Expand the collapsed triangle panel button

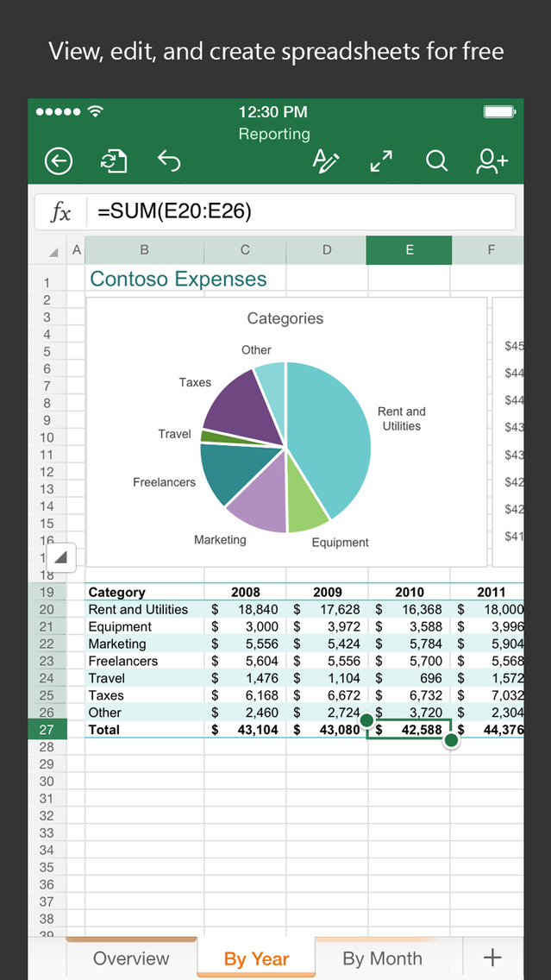pyautogui.click(x=60, y=557)
